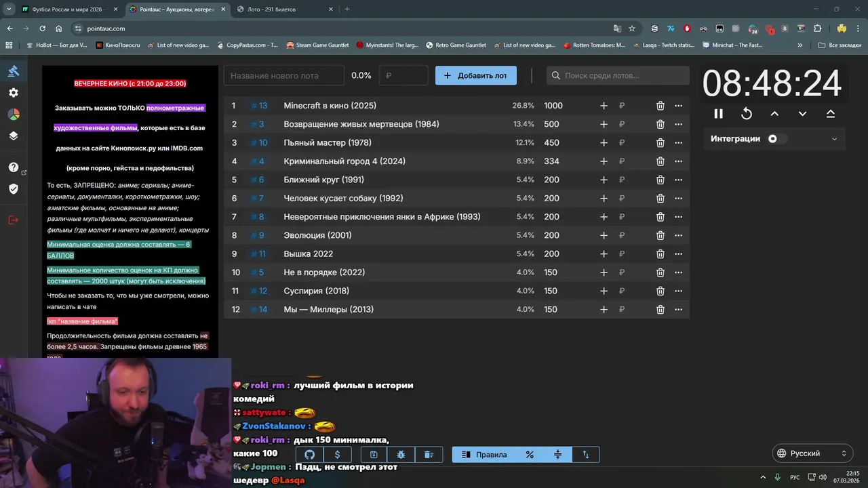Open the bookmarks overflow chevron

pos(800,45)
